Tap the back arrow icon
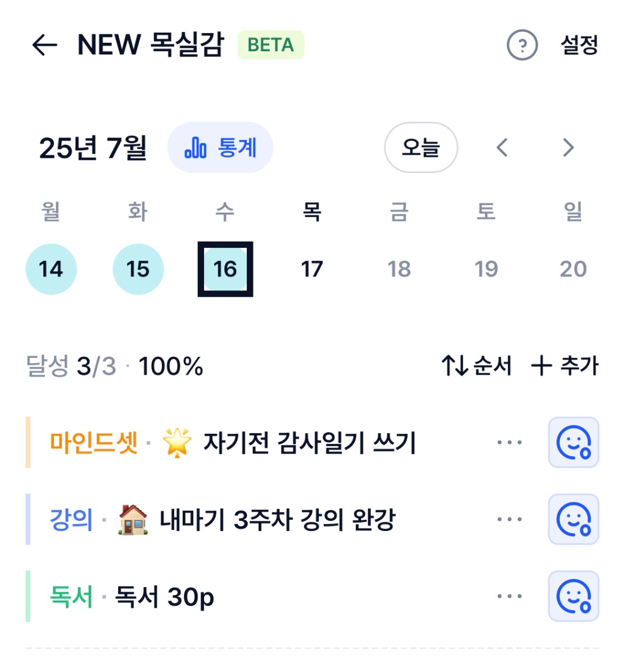The height and width of the screenshot is (672, 625). 44,44
